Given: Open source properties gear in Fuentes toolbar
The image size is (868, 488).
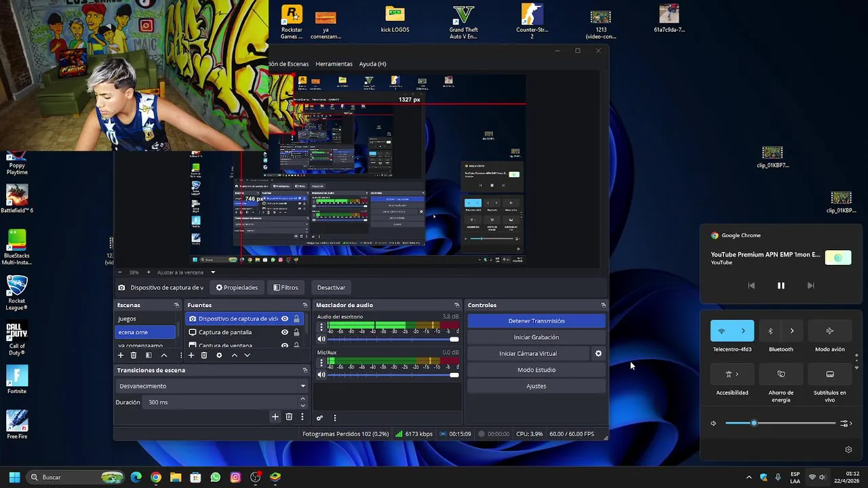Looking at the screenshot, I should coord(219,355).
